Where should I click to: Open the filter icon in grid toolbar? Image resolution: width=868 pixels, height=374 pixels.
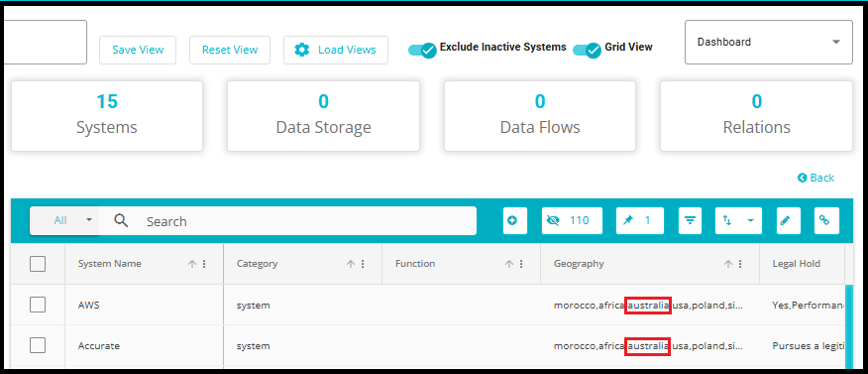click(690, 220)
